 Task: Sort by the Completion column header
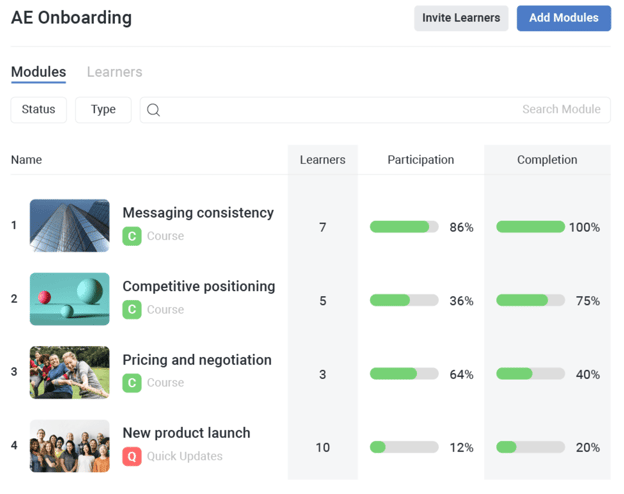pos(547,160)
